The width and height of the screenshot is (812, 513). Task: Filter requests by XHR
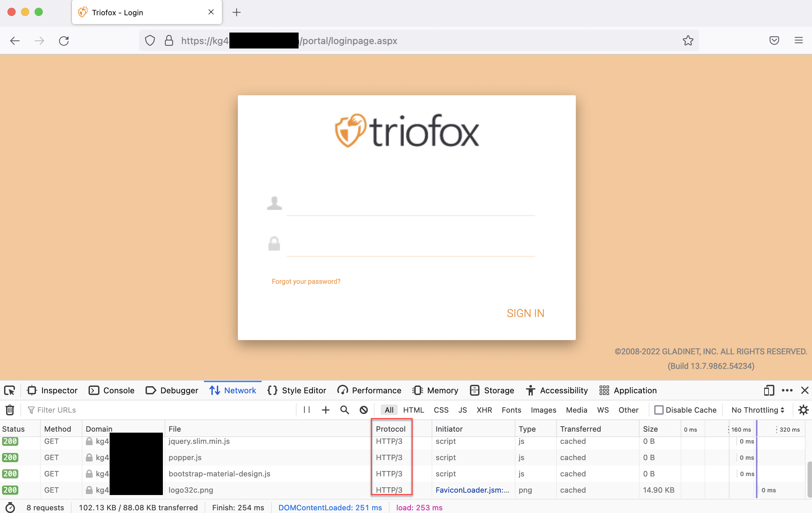(x=484, y=410)
